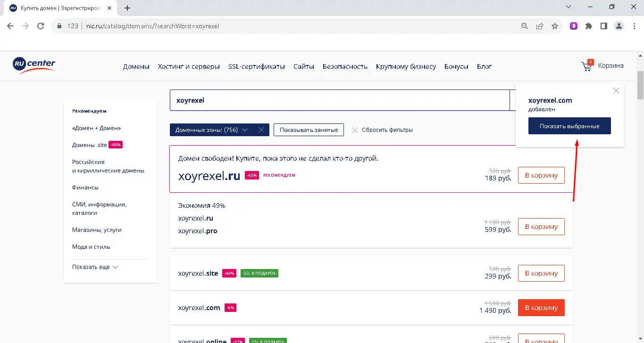Open the Крупному бизнесу menu
The height and width of the screenshot is (343, 644).
pos(406,66)
